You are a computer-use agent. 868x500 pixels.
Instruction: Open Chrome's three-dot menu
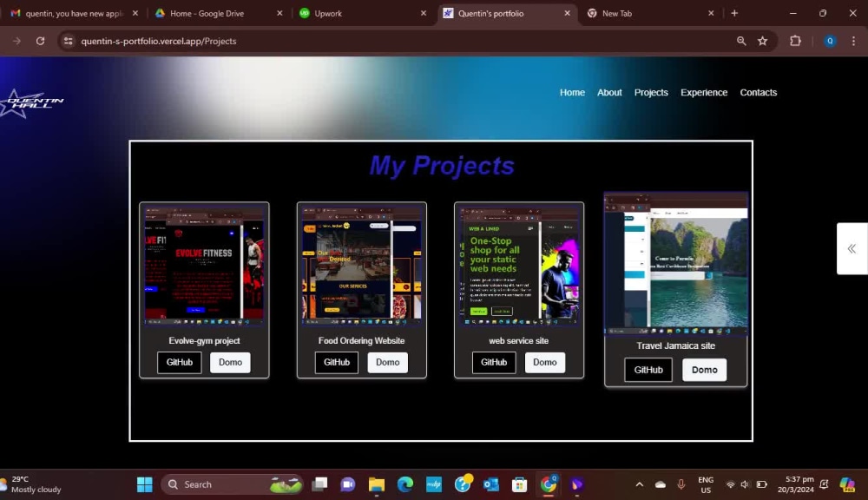point(853,41)
